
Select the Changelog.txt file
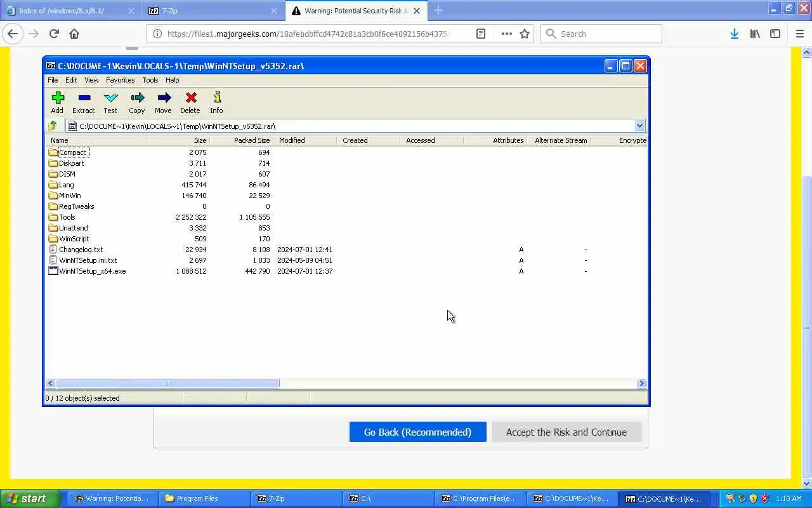pyautogui.click(x=75, y=250)
